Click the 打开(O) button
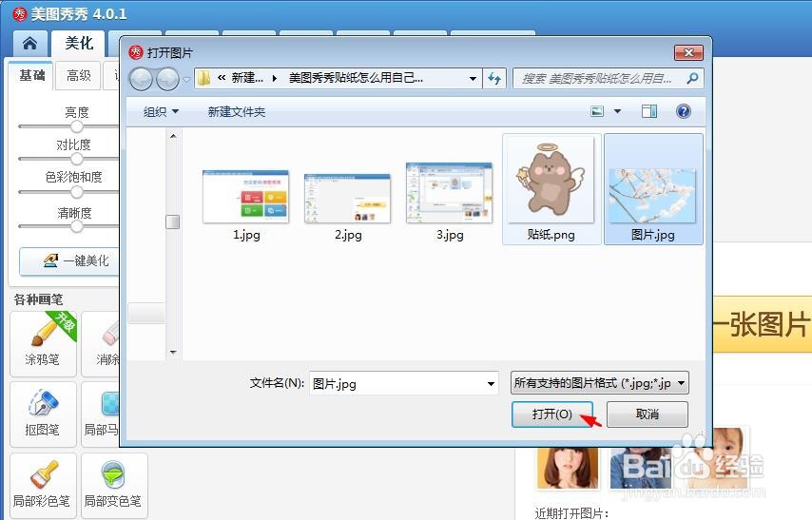812x520 pixels. [552, 414]
